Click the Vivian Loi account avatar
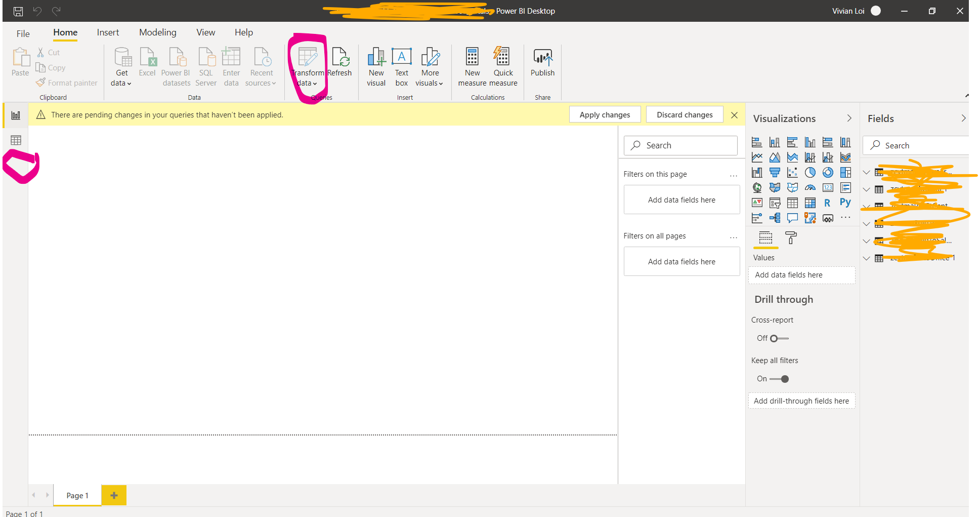Screen dimensions: 980x517 click(876, 11)
